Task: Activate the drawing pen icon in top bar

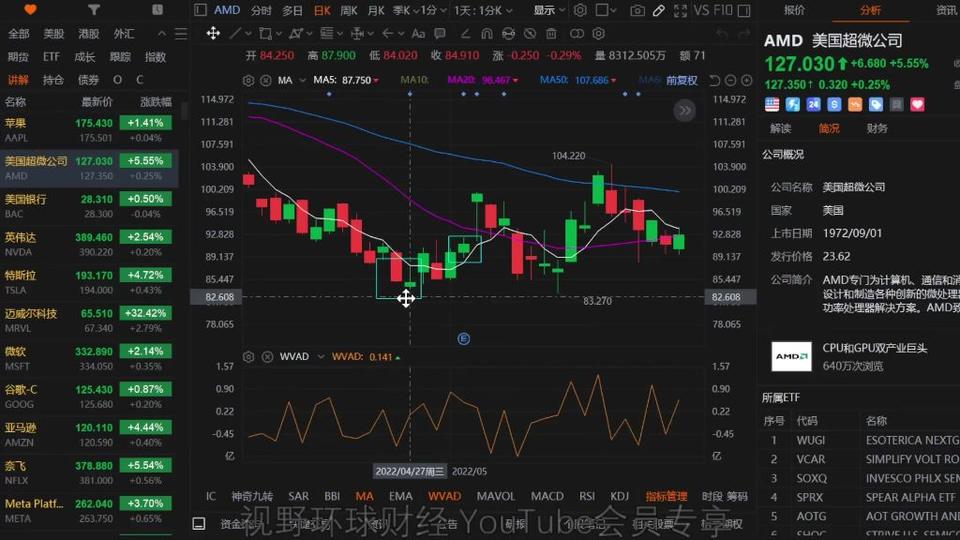Action: coord(659,10)
